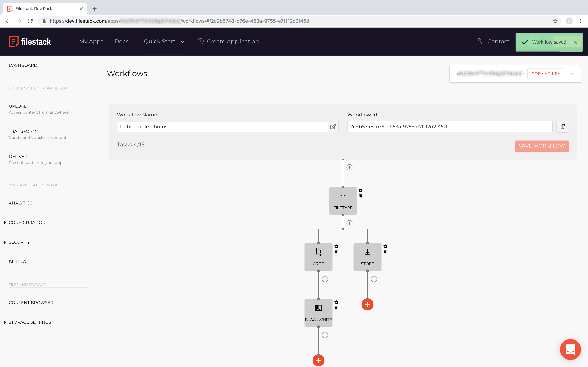
Task: Expand STORAGE SETTINGS in sidebar
Action: (30, 322)
